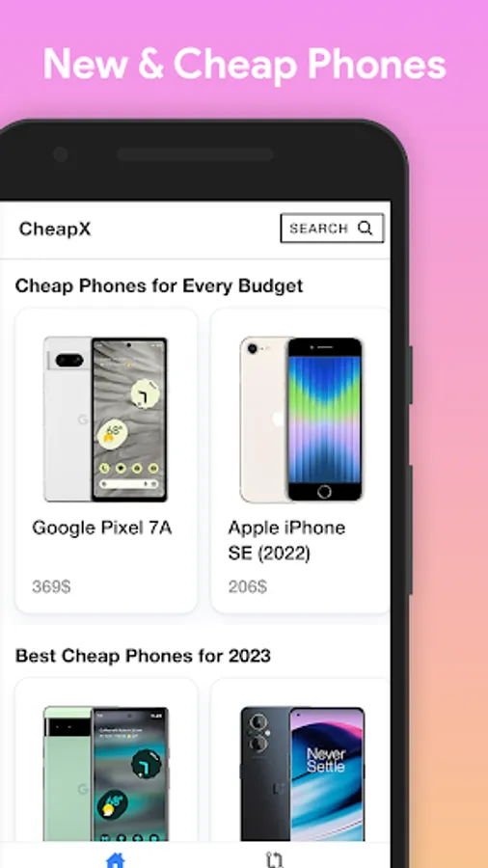Click the Google Pixel 7A name text
The image size is (488, 868).
point(102,528)
